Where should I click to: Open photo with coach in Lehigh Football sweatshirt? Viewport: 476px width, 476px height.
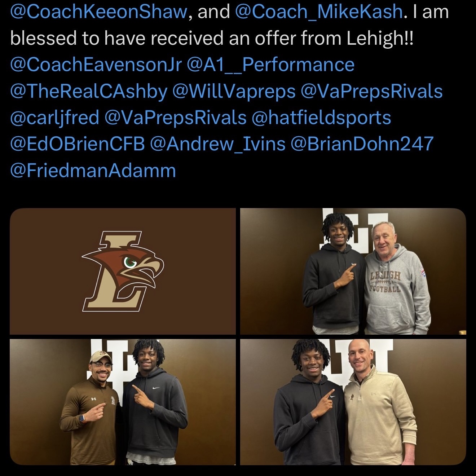pos(353,271)
